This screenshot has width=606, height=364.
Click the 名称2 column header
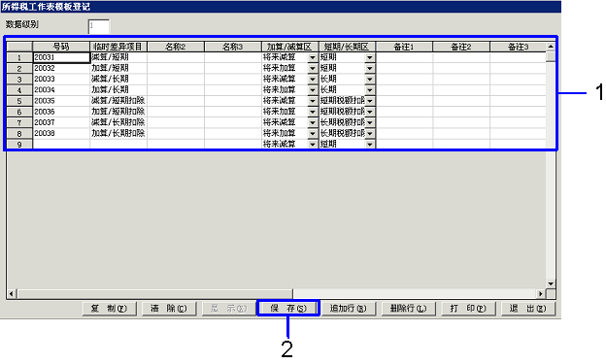click(176, 47)
